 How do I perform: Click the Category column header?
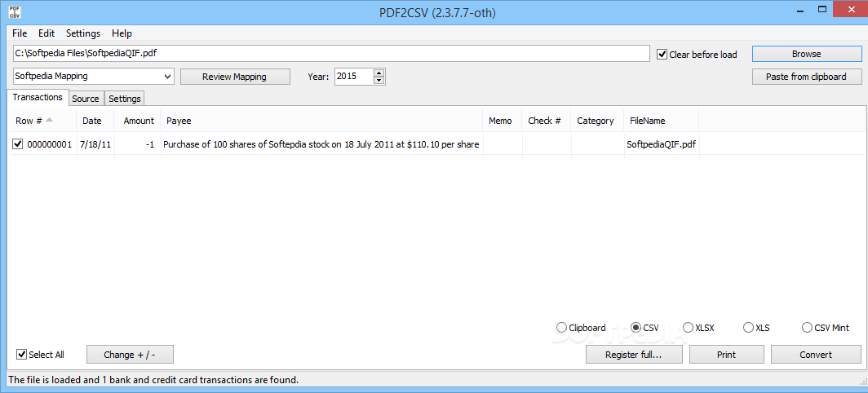point(597,121)
